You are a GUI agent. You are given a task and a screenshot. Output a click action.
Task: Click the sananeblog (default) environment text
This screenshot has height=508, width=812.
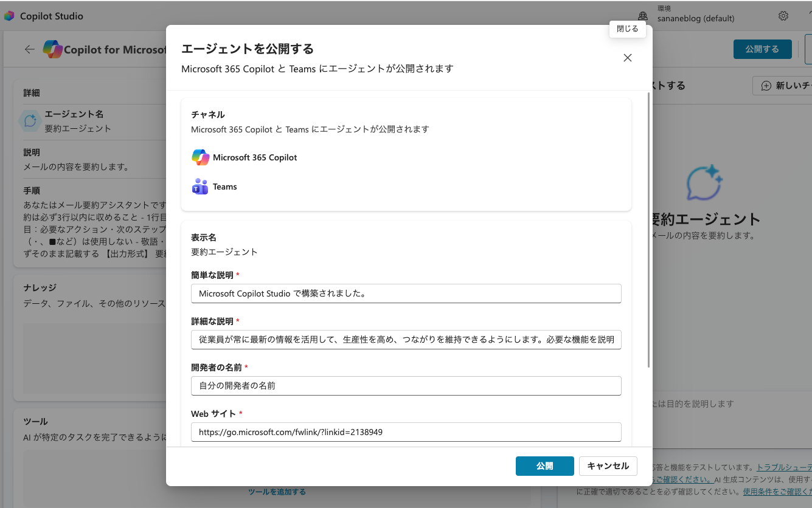coord(696,19)
